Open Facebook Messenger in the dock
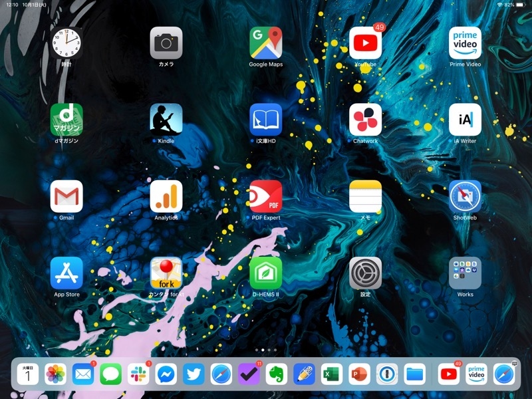The width and height of the screenshot is (532, 399). pos(166,374)
